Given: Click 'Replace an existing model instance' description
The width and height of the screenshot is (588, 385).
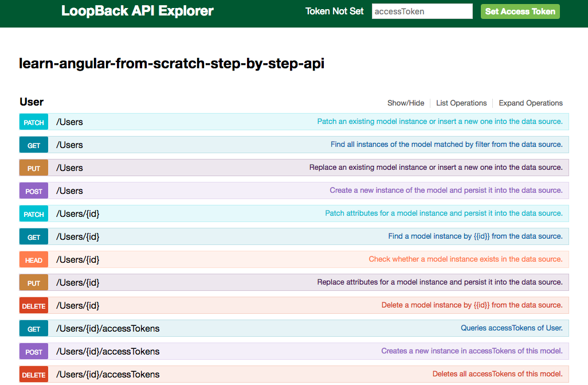Looking at the screenshot, I should pyautogui.click(x=436, y=167).
